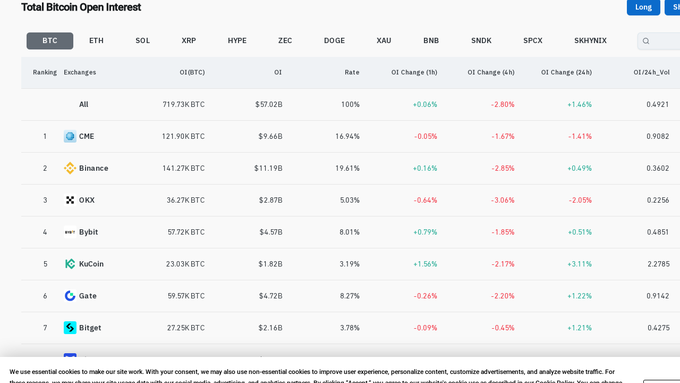Click the OI column header
680x383 pixels.
click(x=278, y=72)
